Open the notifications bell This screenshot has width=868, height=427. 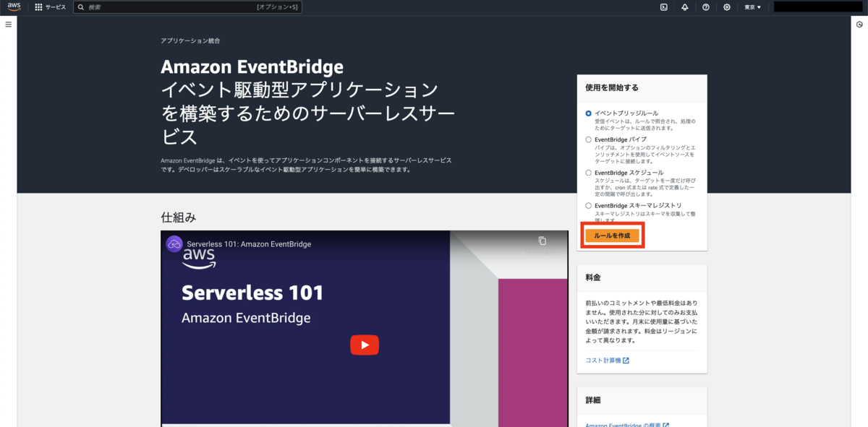click(x=684, y=7)
